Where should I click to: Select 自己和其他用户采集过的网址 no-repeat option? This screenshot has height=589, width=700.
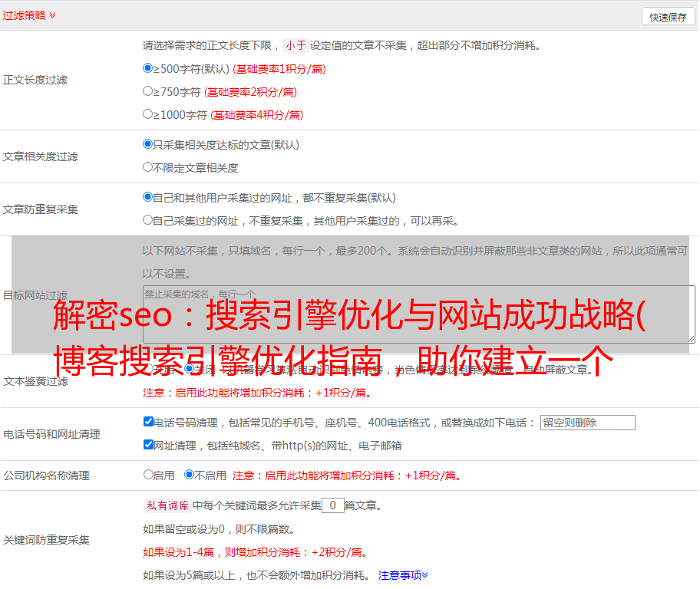click(x=148, y=197)
